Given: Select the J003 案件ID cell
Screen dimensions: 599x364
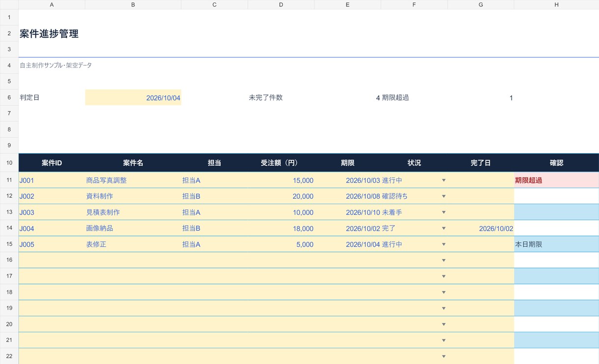Looking at the screenshot, I should point(52,212).
